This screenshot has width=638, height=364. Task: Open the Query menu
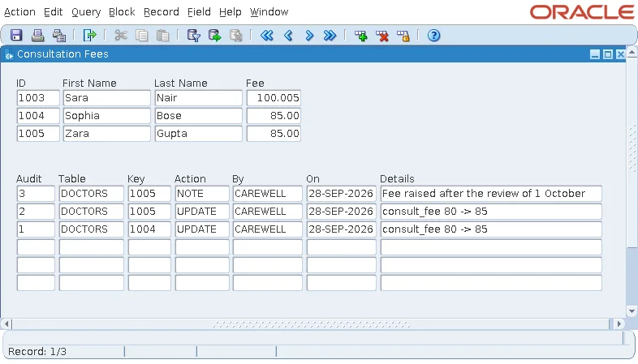coord(86,12)
